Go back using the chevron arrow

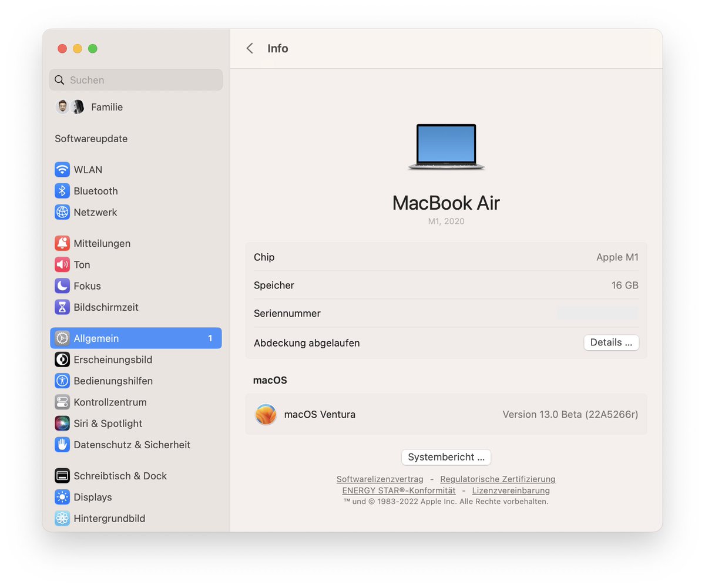coord(250,48)
